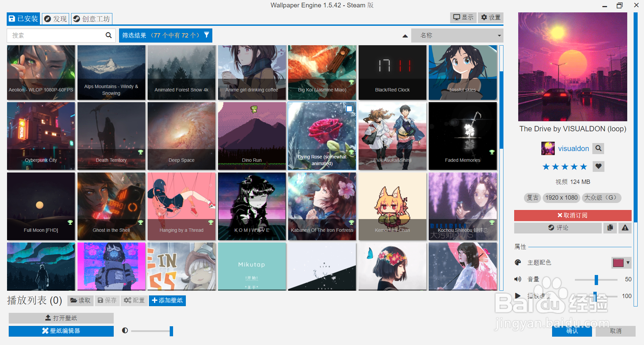Viewport: 644px width, 345px height.
Task: Click the search magnifier in the search box
Action: coord(108,35)
